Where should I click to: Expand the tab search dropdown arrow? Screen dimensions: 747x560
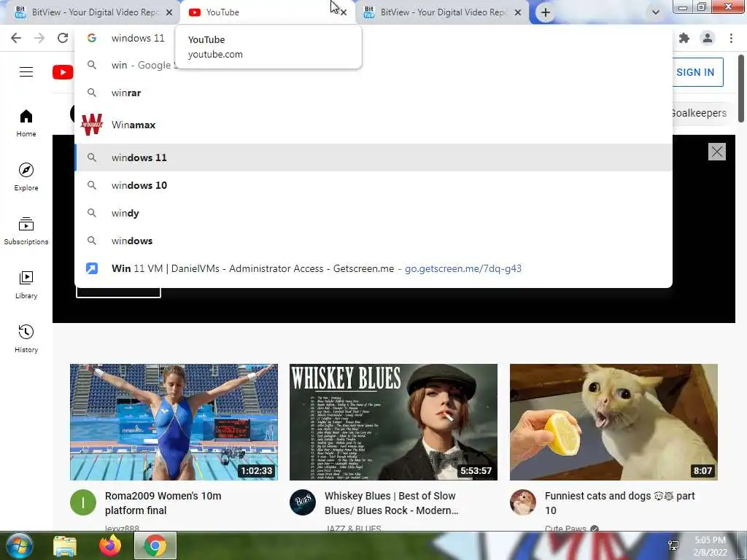656,12
